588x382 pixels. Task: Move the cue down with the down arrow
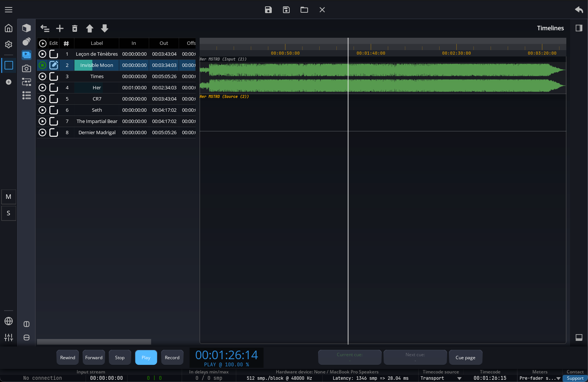105,28
